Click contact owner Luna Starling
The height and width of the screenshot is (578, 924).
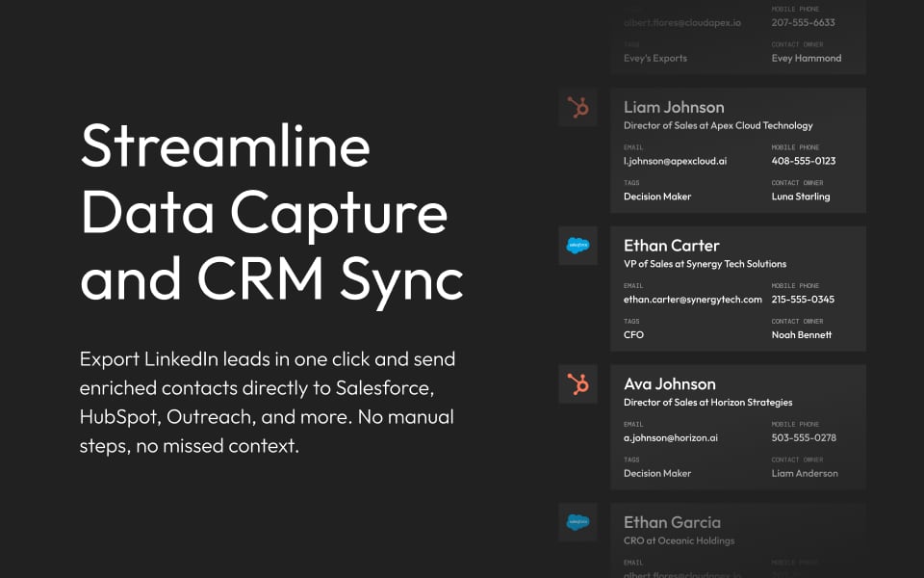(800, 197)
